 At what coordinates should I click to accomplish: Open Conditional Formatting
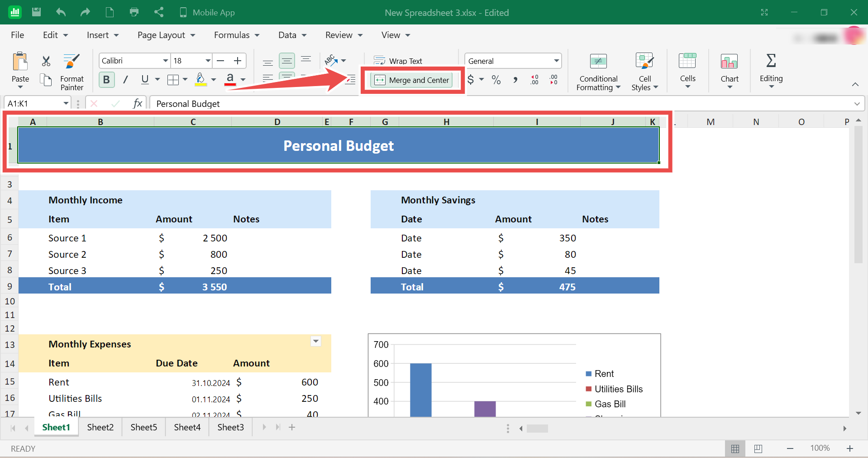[x=598, y=72]
